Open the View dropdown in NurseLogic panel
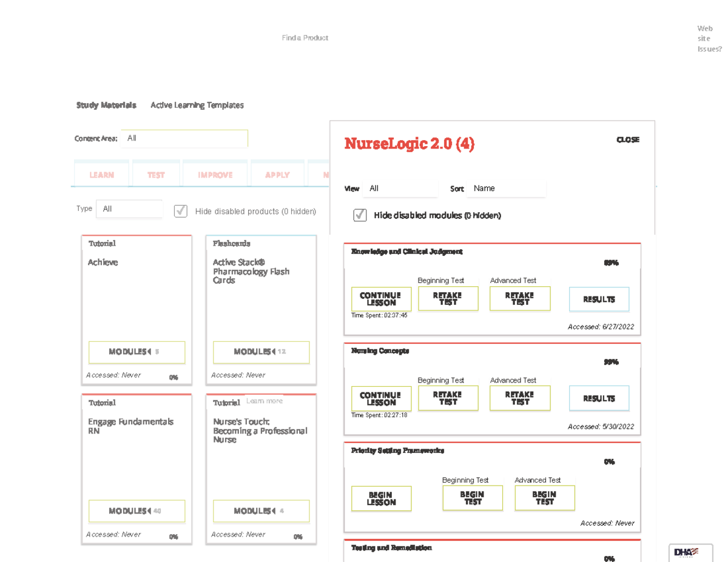The image size is (728, 562). pos(400,189)
